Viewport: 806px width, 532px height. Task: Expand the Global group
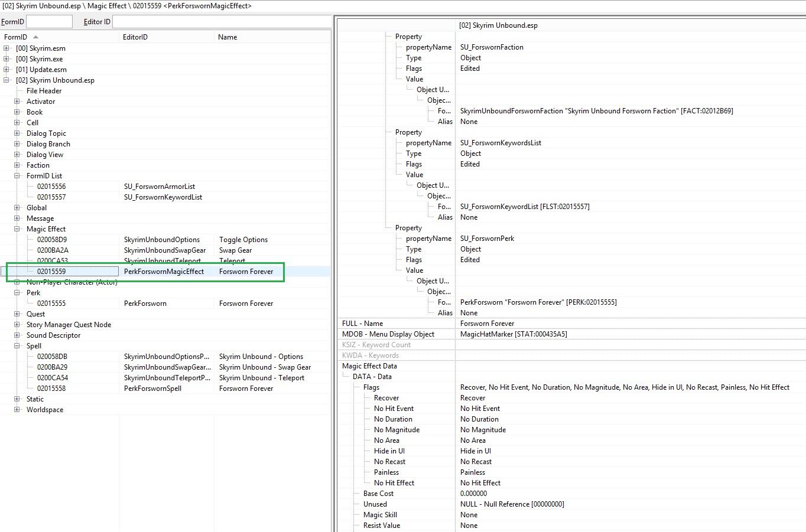tap(17, 208)
